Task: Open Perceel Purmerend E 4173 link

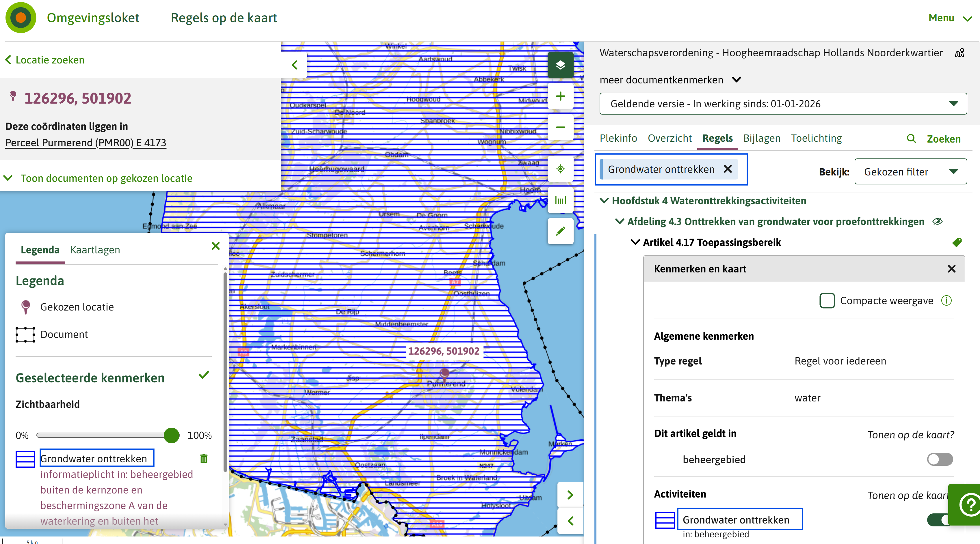Action: point(85,143)
